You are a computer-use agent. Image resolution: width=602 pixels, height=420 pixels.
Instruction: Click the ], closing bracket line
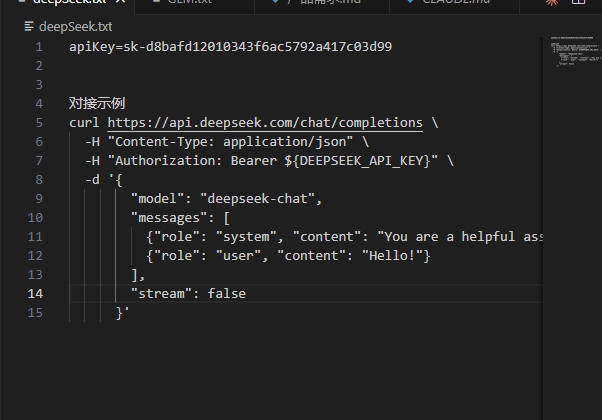(138, 275)
